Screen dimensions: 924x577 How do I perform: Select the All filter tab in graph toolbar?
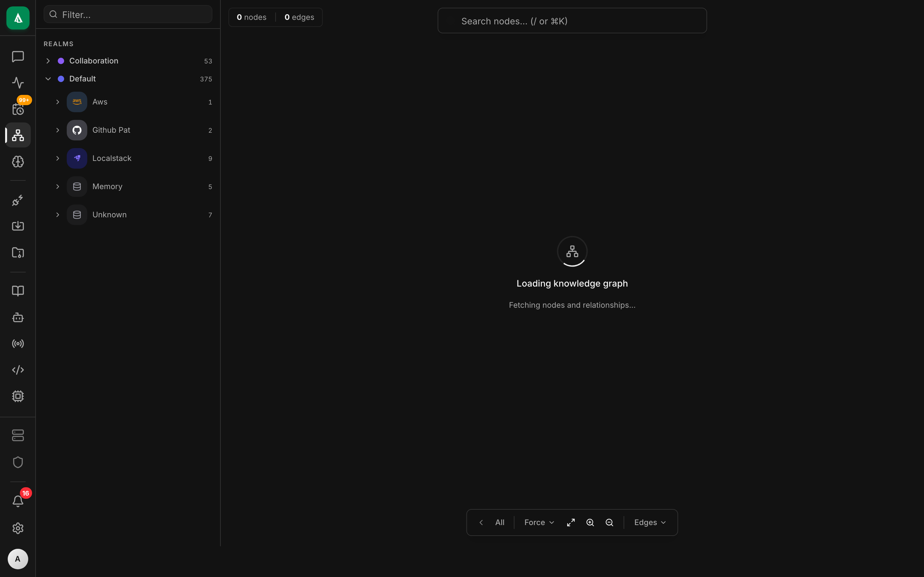pos(500,522)
